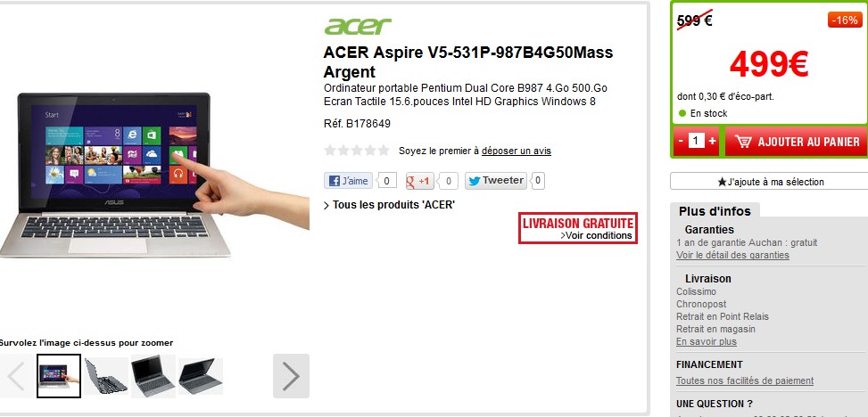Click the Twitter Tweeter button
868x417 pixels.
(x=495, y=180)
